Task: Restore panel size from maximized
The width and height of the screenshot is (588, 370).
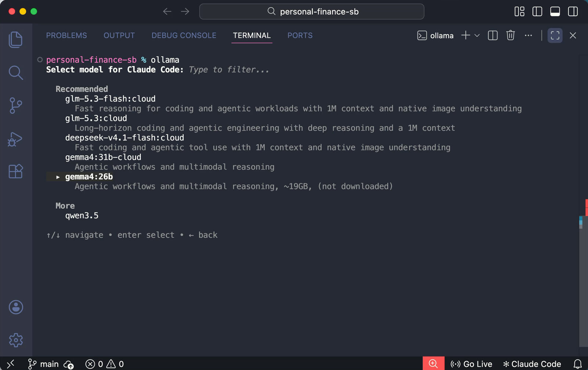Action: point(555,35)
